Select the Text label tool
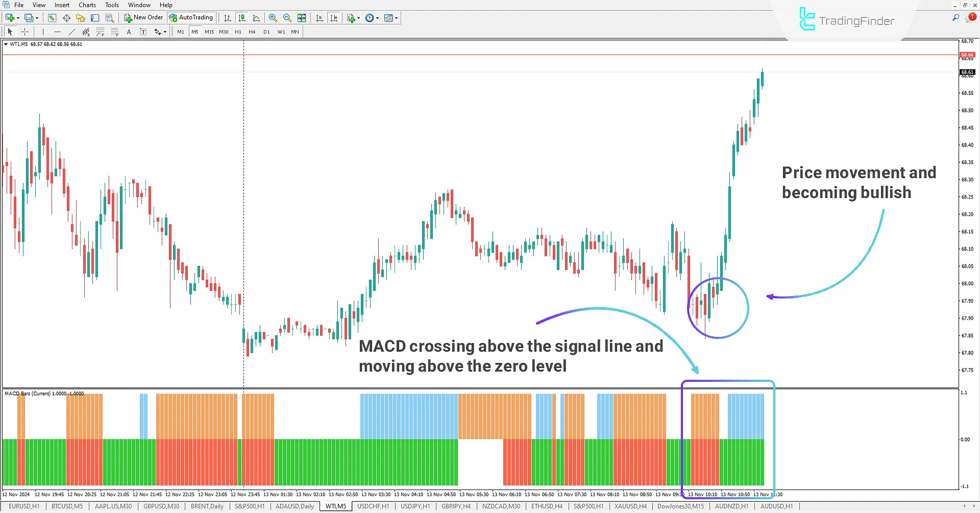This screenshot has height=513, width=980. (129, 32)
